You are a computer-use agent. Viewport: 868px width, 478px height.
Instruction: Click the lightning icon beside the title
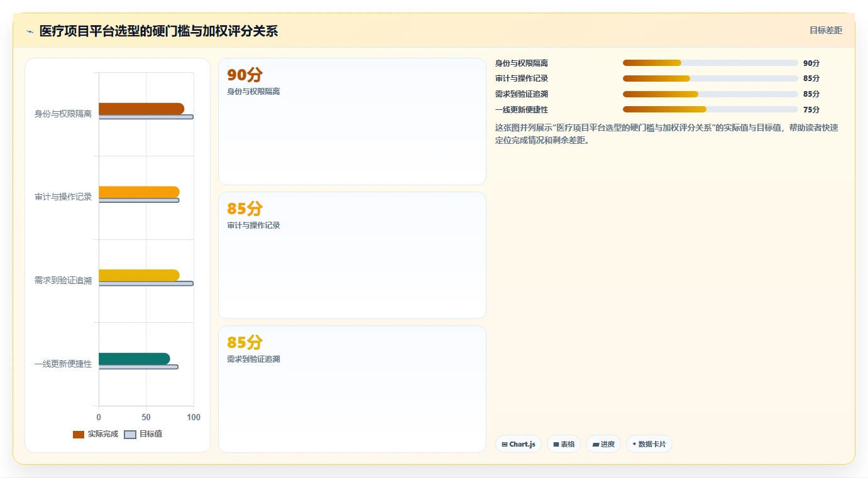30,31
